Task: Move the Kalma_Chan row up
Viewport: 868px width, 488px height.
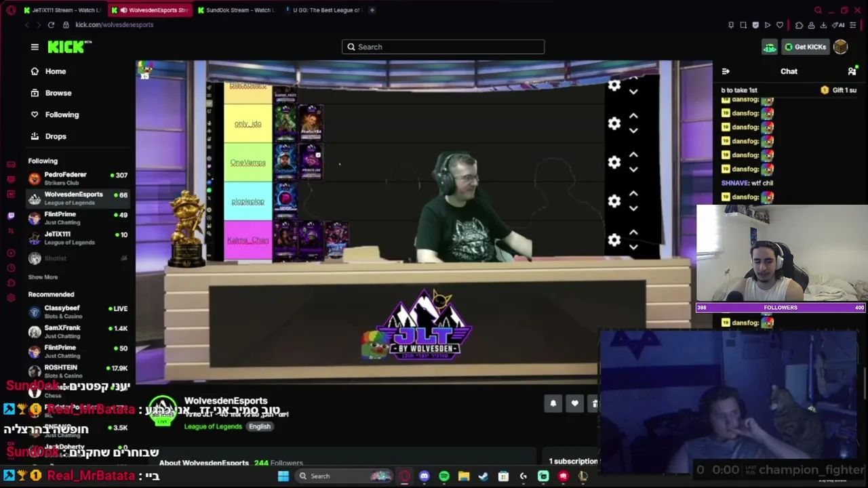Action: click(x=633, y=232)
